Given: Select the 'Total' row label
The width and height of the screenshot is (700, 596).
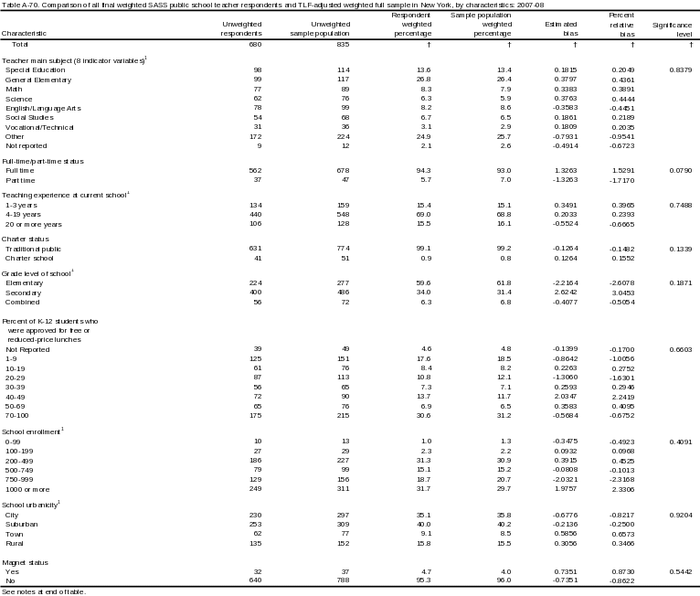Looking at the screenshot, I should 19,44.
